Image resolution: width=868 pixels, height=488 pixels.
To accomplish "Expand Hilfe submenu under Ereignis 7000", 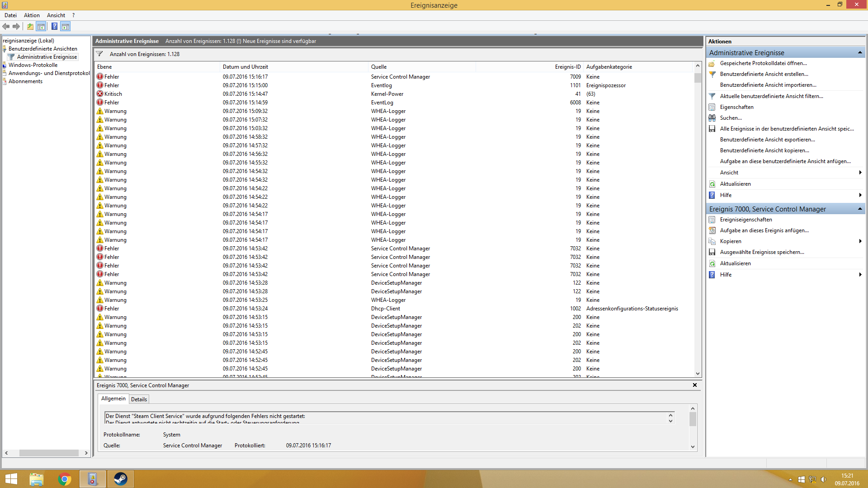I will [860, 275].
